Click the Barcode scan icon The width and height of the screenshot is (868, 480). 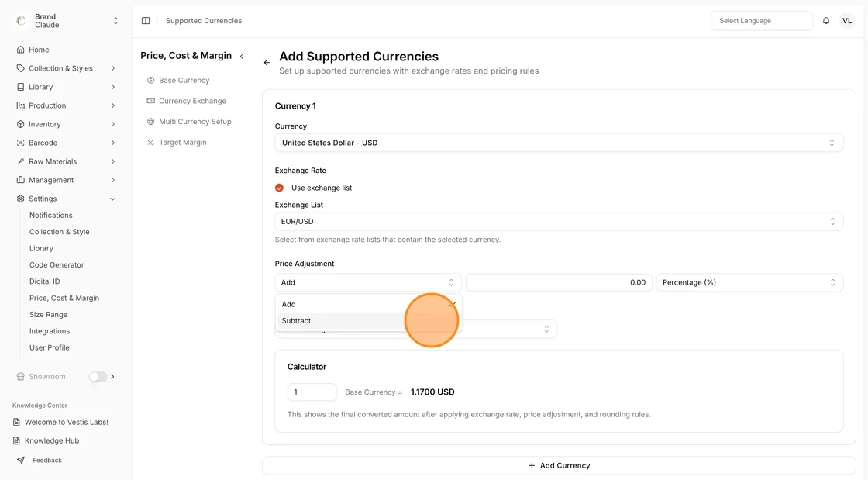(20, 143)
